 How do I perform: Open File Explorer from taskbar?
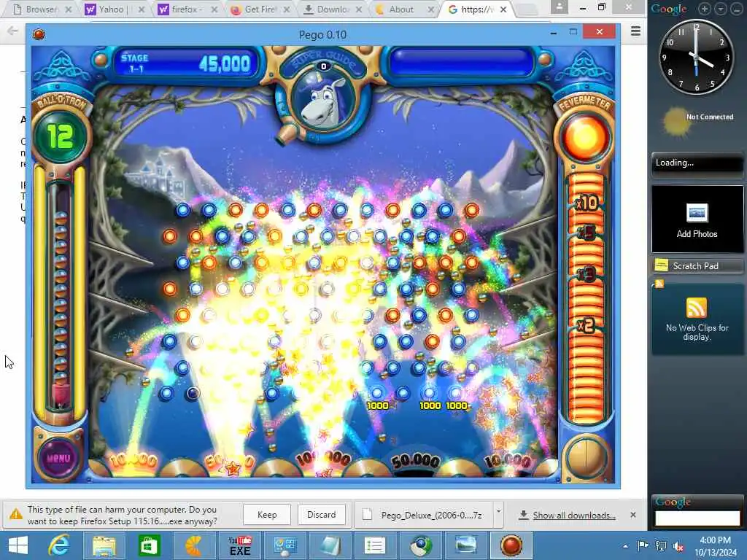[x=104, y=545]
